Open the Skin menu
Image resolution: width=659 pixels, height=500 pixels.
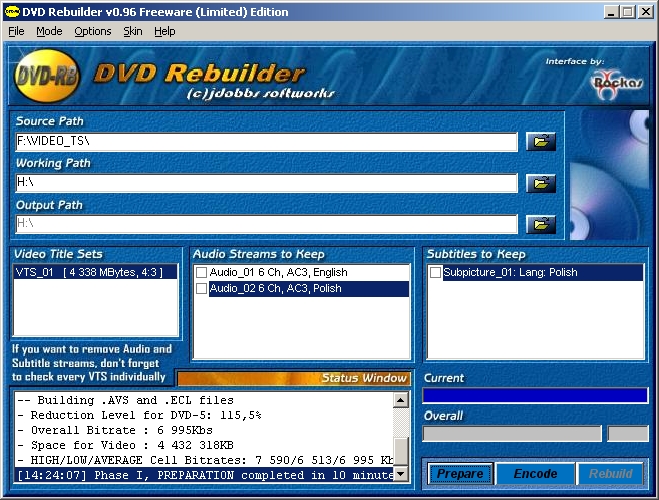click(133, 32)
